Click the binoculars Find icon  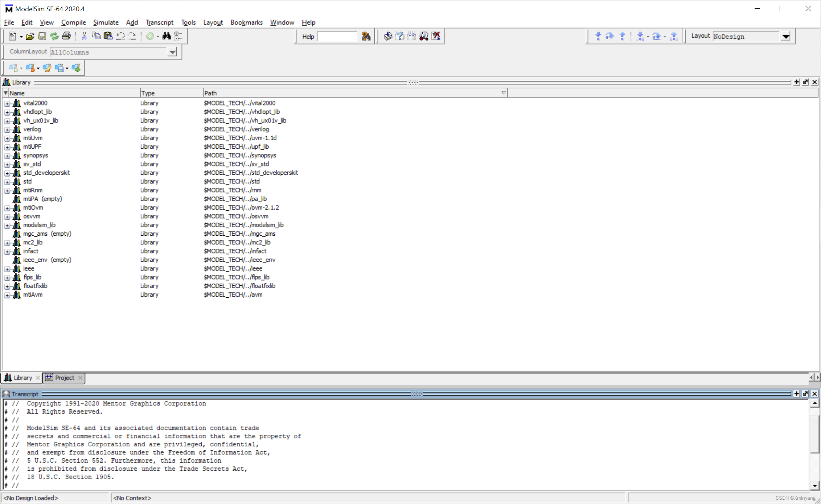(167, 36)
